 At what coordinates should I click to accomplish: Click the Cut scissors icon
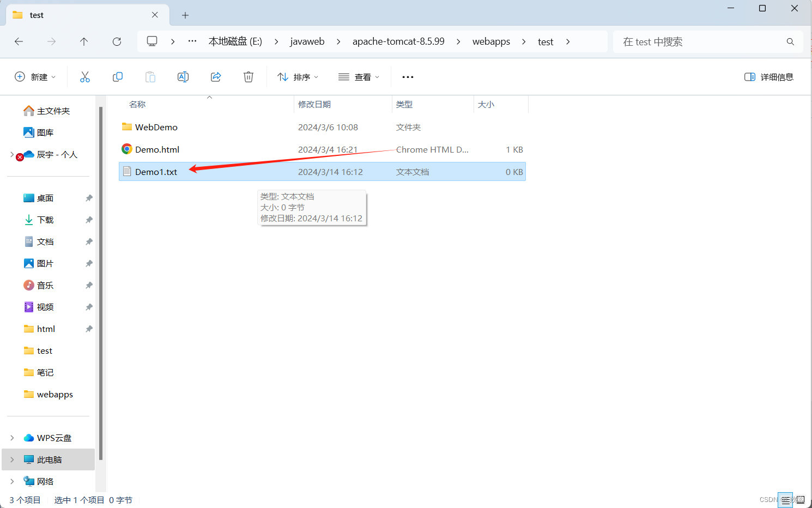point(84,77)
